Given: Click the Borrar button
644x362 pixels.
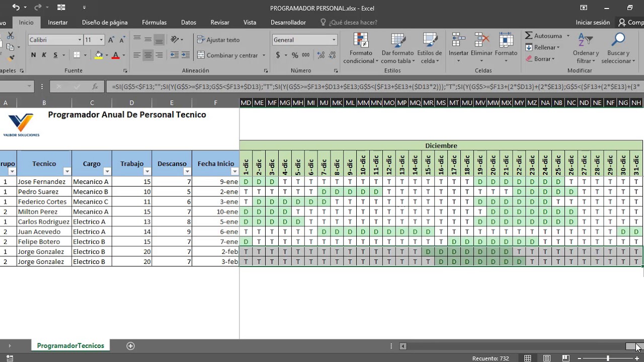Looking at the screenshot, I should tap(540, 59).
